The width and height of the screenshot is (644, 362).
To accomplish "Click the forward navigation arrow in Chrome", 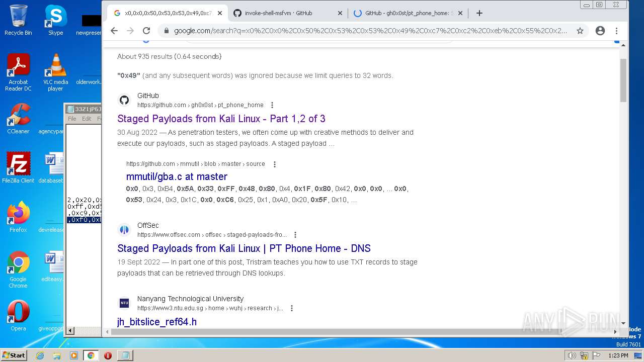I will coord(130,31).
